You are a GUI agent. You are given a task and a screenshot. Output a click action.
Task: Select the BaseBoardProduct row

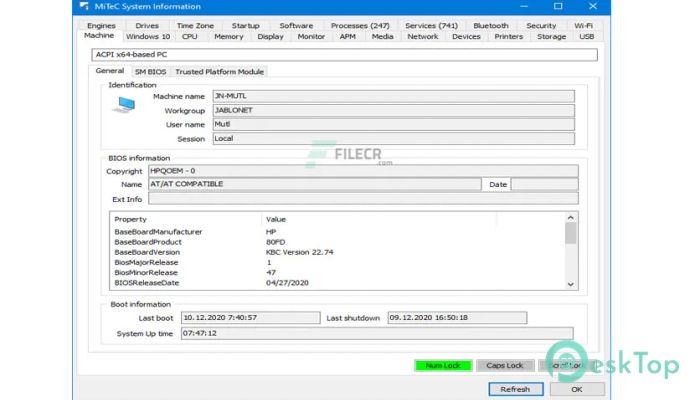(338, 242)
